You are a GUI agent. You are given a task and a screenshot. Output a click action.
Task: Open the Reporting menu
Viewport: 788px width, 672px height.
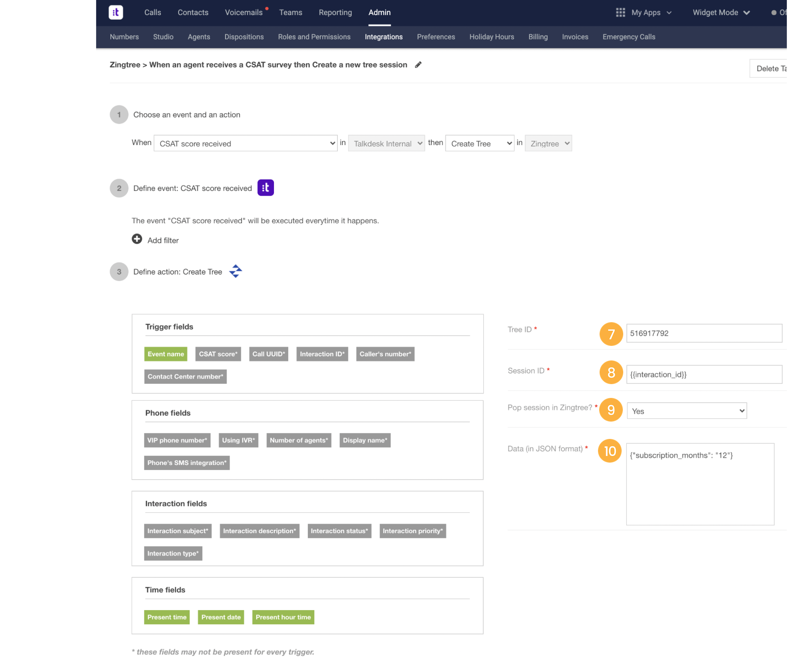335,13
